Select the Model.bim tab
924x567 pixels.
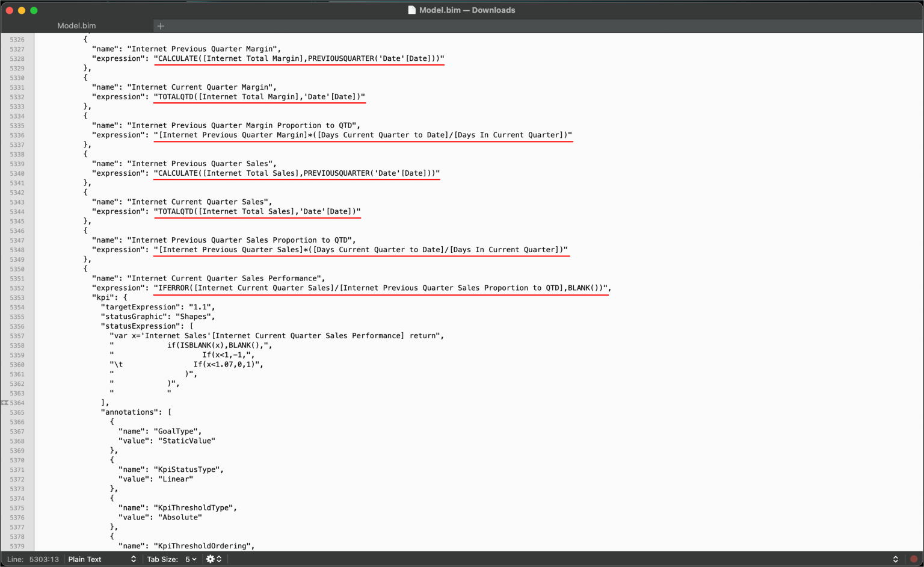point(76,26)
